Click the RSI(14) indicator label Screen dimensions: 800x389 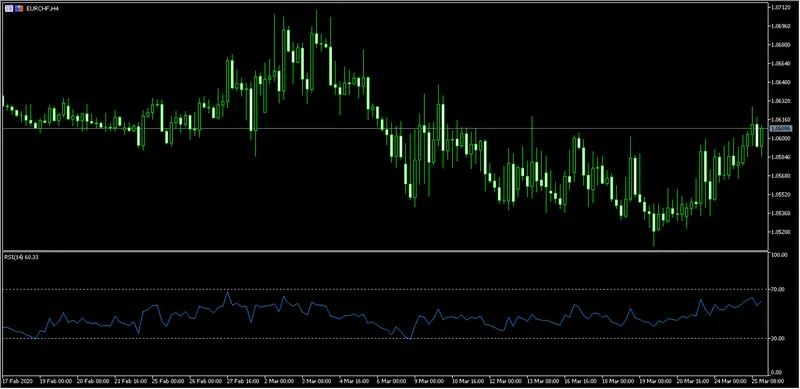(21, 257)
